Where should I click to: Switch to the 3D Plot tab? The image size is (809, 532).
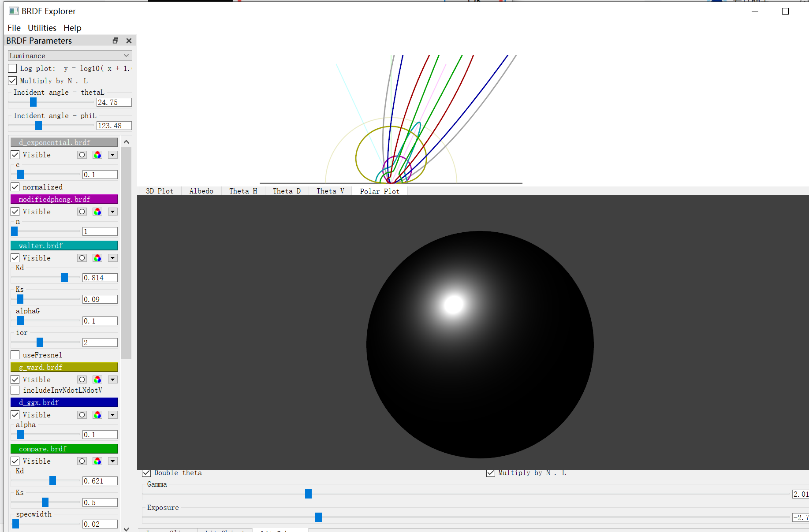159,190
